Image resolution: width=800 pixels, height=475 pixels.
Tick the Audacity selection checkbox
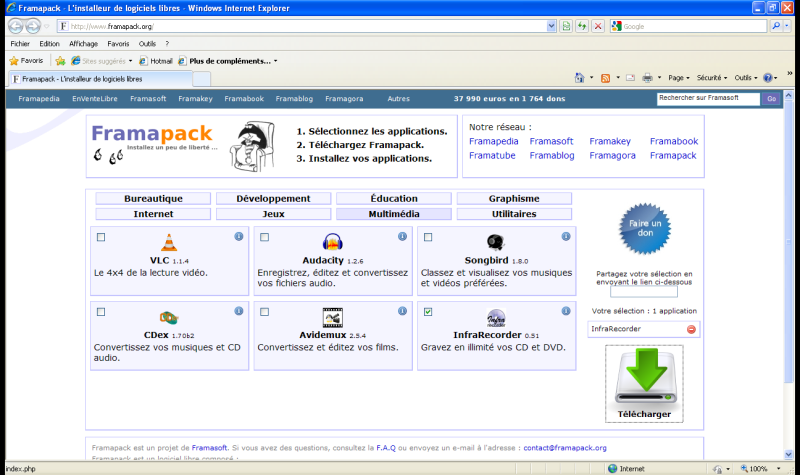click(x=264, y=237)
